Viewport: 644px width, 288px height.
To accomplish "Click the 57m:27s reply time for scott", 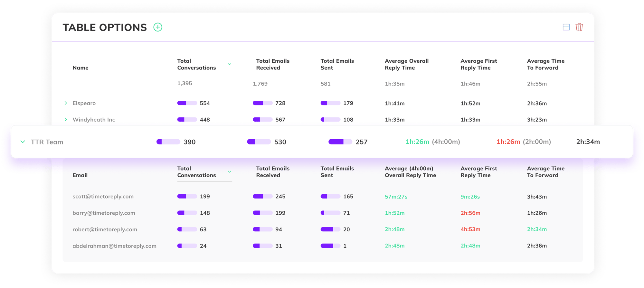I will pyautogui.click(x=396, y=197).
